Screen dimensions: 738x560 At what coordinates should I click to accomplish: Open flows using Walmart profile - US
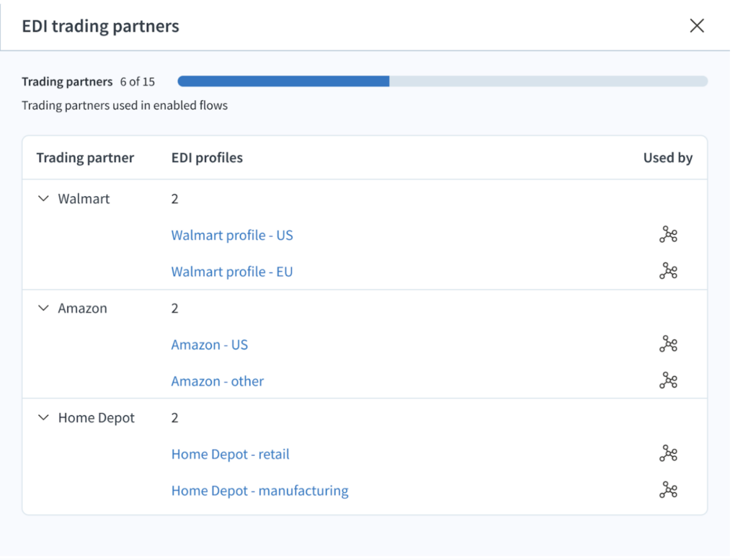point(668,235)
